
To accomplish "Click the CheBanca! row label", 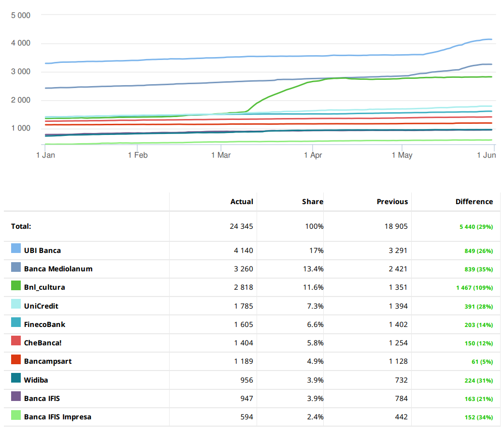I will (x=43, y=343).
